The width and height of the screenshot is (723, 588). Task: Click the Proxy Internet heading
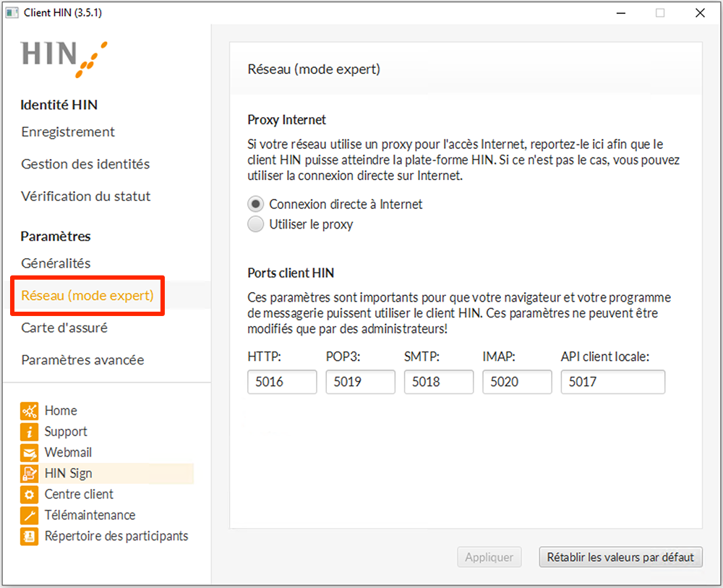click(x=286, y=120)
